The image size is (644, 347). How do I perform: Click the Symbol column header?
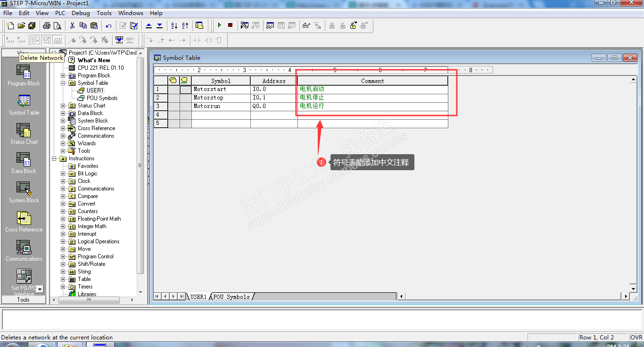click(x=221, y=81)
